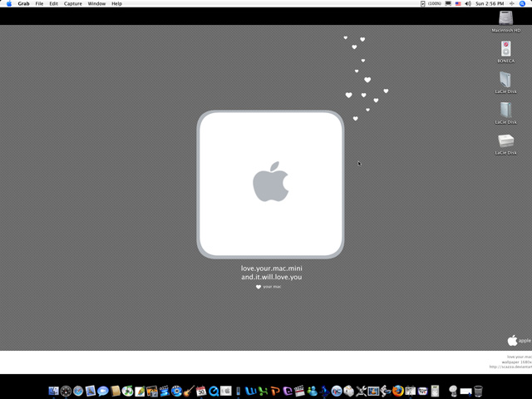Open iDVD disc icon in Dock
Screen dimensions: 532x399
[x=176, y=392]
